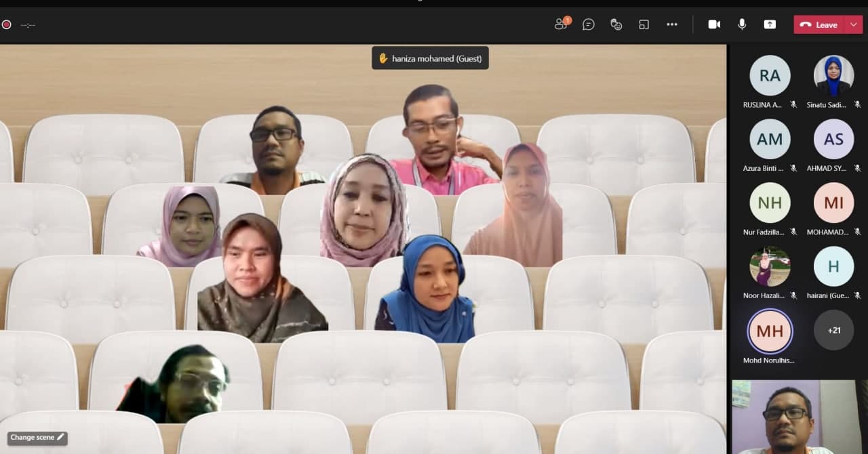This screenshot has width=868, height=454.
Task: Click the Noor Hazali... name label
Action: (763, 296)
